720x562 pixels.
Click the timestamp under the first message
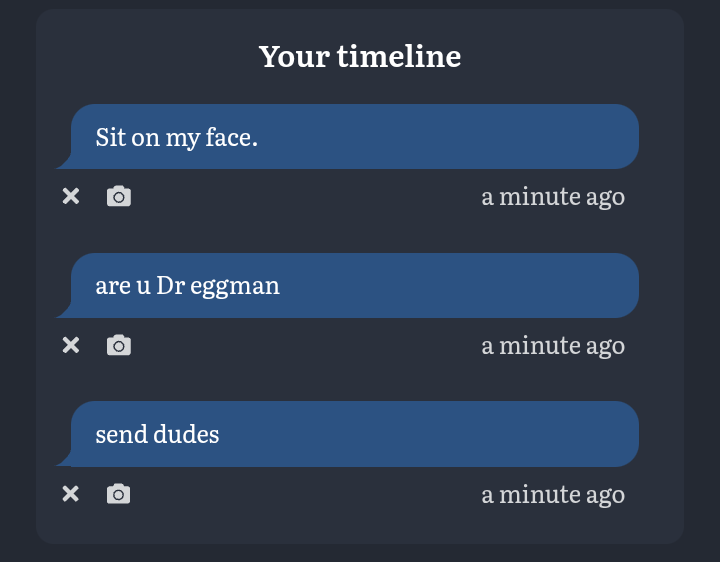[x=553, y=197]
